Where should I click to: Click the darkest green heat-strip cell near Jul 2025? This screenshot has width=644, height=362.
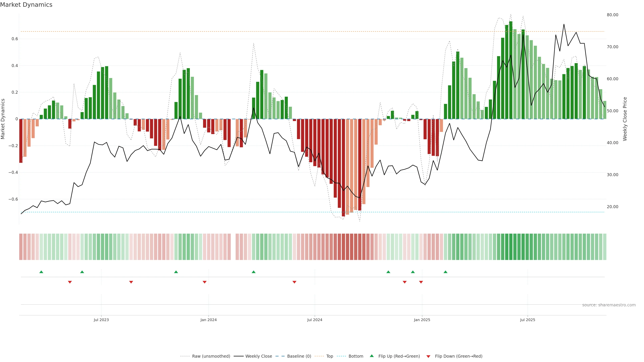tap(511, 247)
